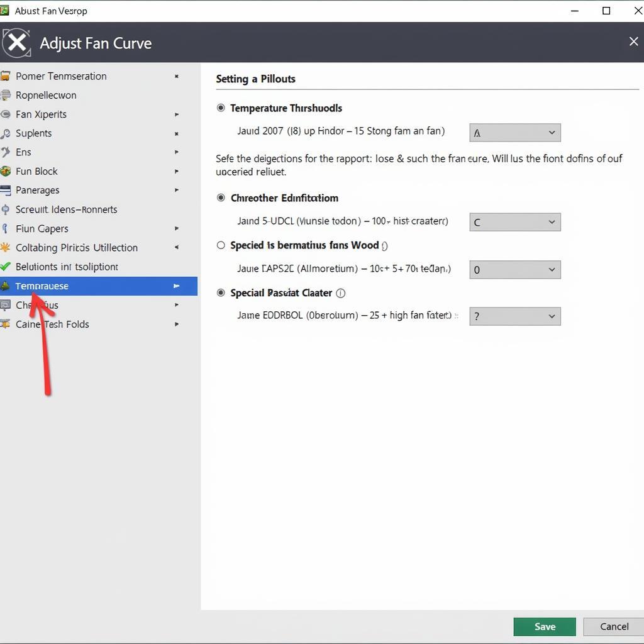Image resolution: width=644 pixels, height=644 pixels.
Task: Click the Setting a Pillouts heading
Action: click(x=255, y=79)
